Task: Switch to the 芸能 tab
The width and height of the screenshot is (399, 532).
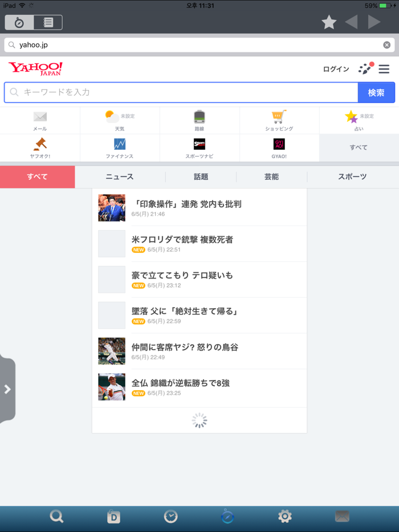Action: [272, 177]
